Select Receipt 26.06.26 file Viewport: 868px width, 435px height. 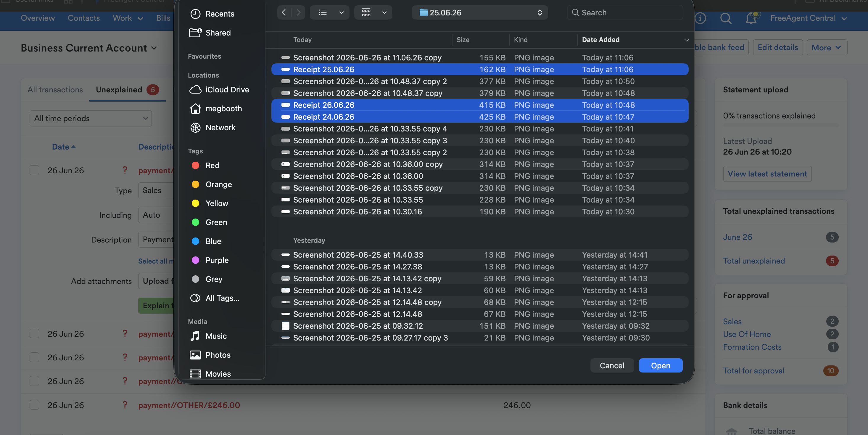(x=480, y=105)
